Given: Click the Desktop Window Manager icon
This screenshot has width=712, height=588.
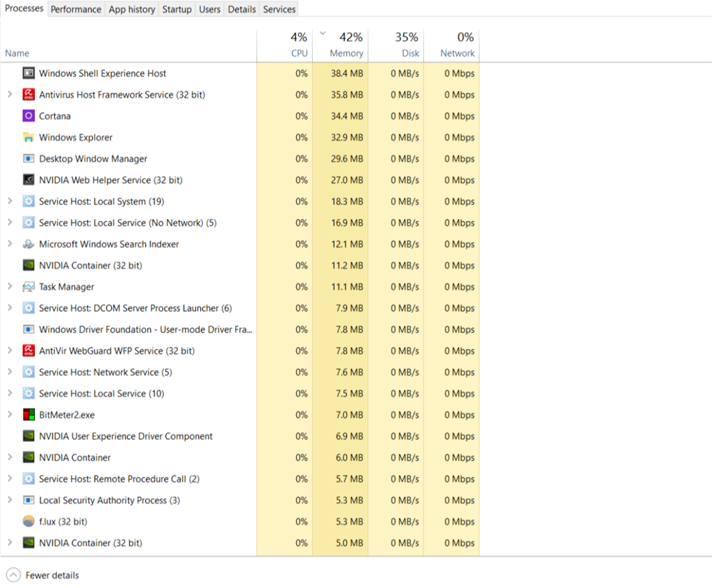Looking at the screenshot, I should pyautogui.click(x=29, y=158).
